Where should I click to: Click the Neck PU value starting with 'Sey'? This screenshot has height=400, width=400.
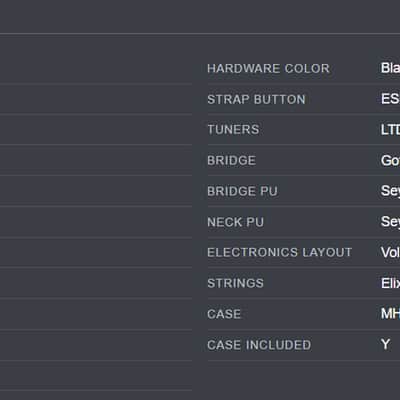(390, 222)
